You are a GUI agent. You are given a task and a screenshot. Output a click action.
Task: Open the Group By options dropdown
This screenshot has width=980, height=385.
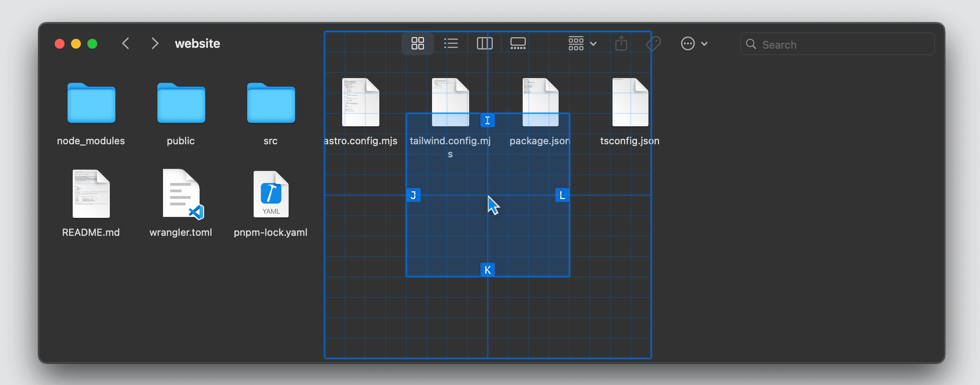coord(582,43)
